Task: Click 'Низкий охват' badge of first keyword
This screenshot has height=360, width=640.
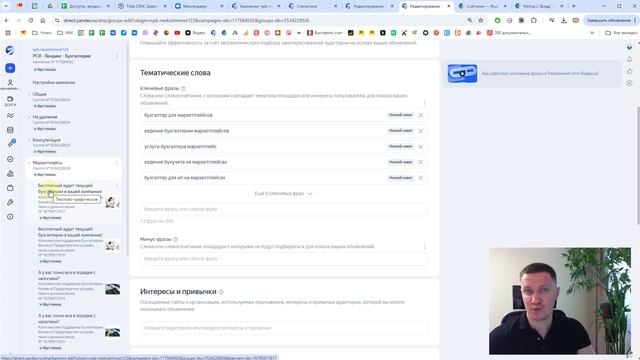Action: 400,115
